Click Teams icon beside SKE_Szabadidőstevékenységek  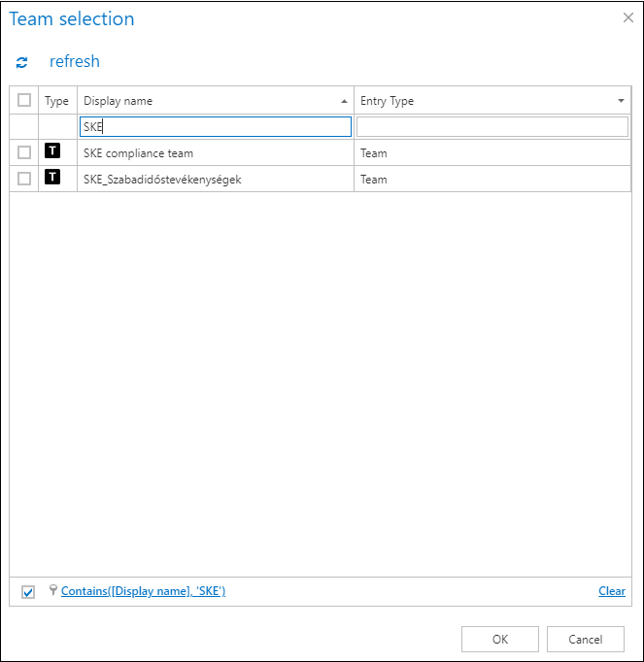tap(52, 178)
